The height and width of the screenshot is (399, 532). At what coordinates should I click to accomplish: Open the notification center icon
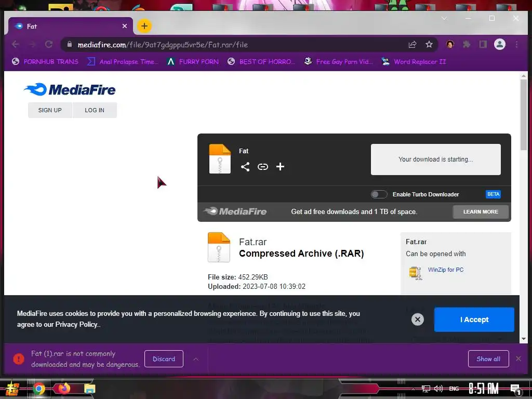click(515, 390)
